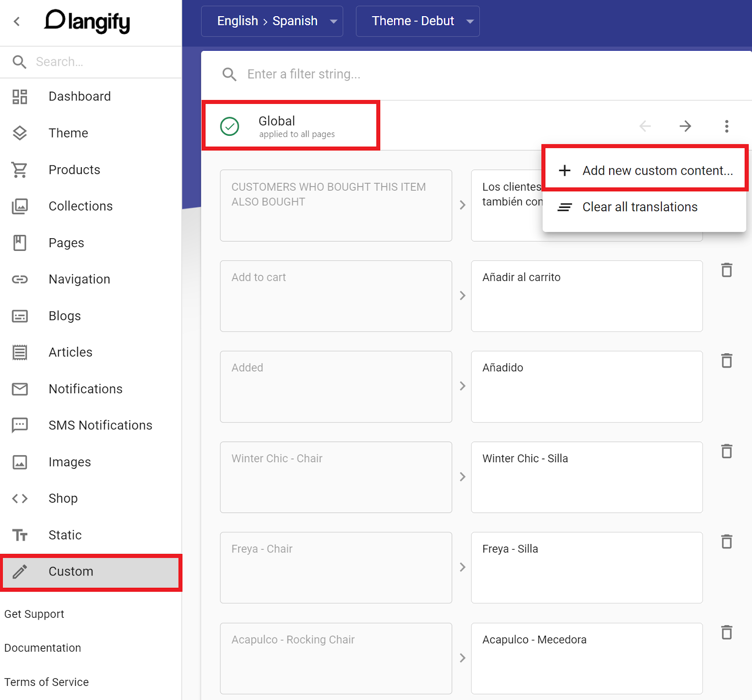
Task: Click the chevron beside 'Add to cart'
Action: tap(462, 296)
